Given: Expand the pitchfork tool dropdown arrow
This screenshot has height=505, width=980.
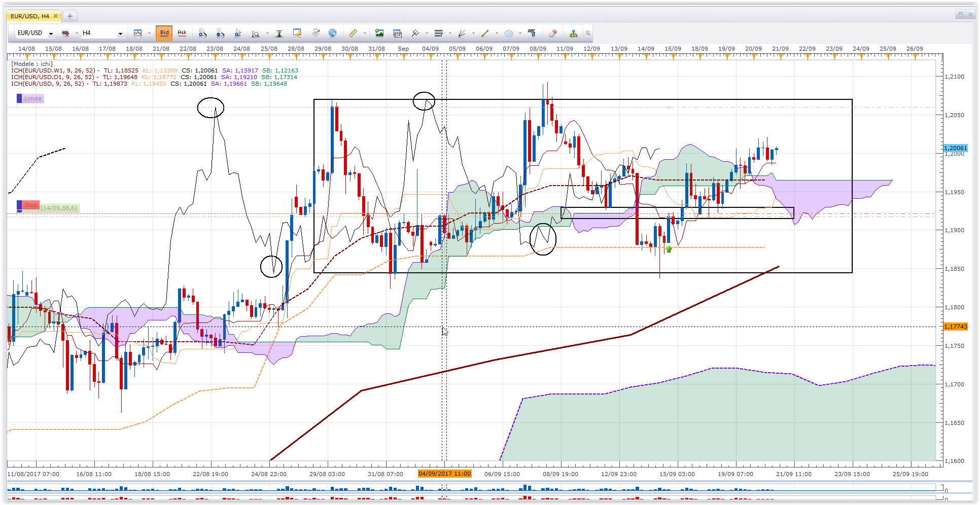Looking at the screenshot, I should 427,33.
